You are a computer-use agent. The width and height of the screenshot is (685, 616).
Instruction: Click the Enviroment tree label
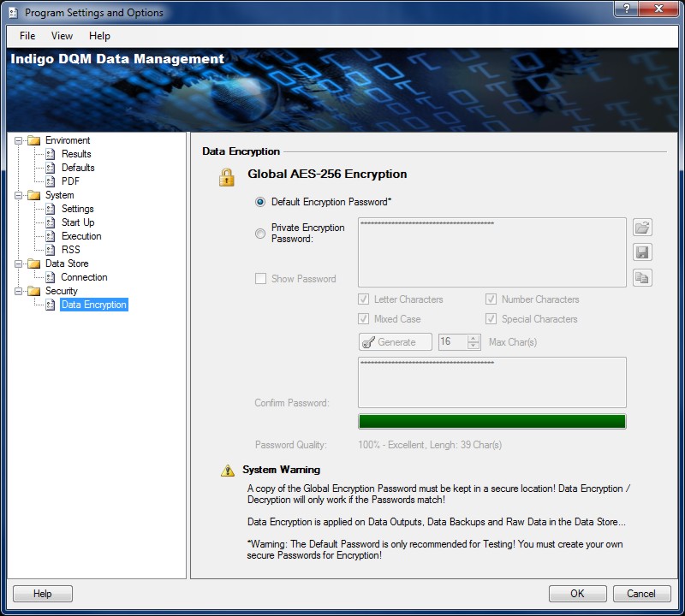pos(68,140)
